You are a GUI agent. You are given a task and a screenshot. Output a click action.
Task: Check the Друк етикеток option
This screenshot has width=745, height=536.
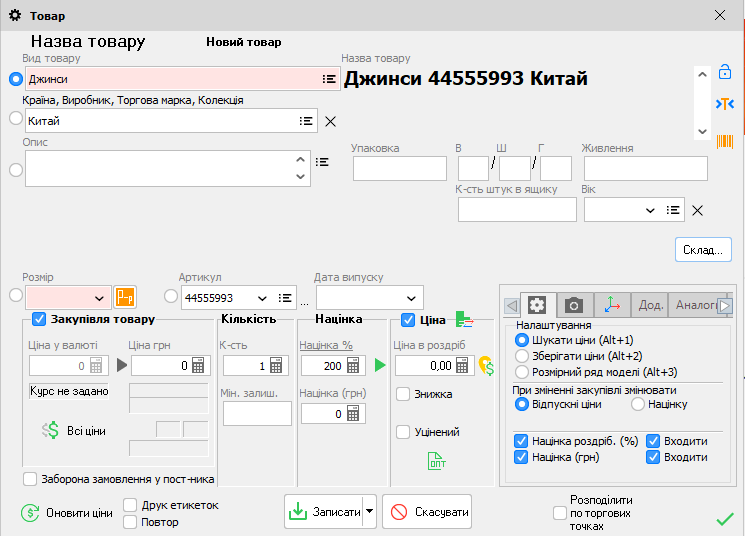point(130,505)
